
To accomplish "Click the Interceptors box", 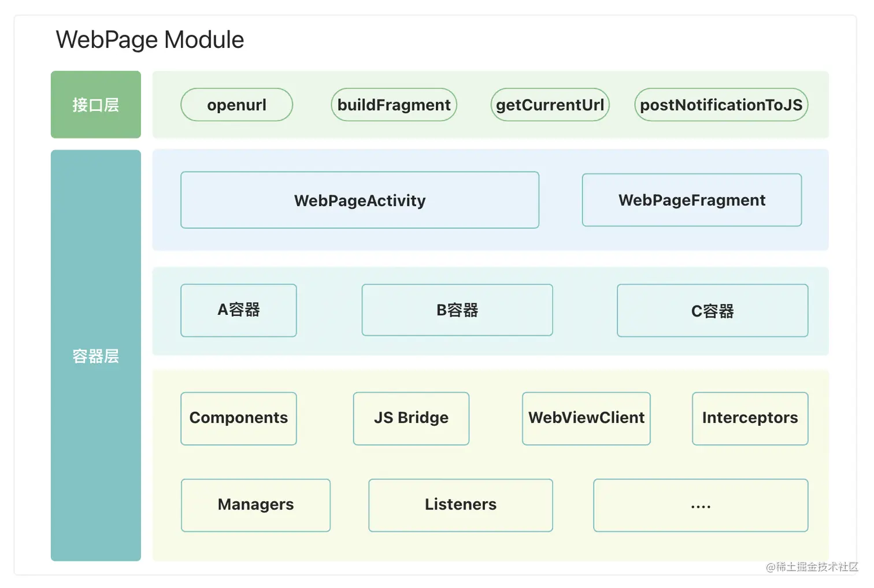I will point(750,418).
